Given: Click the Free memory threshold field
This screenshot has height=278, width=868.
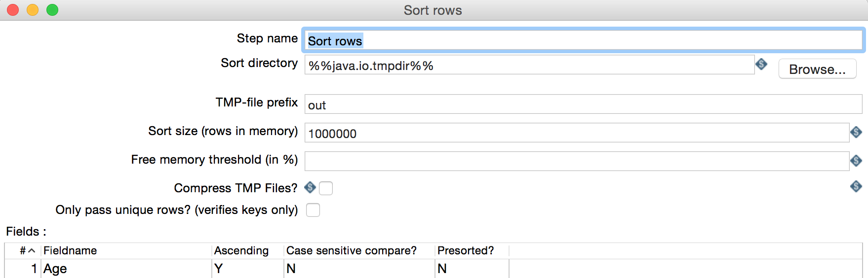Looking at the screenshot, I should click(x=576, y=161).
